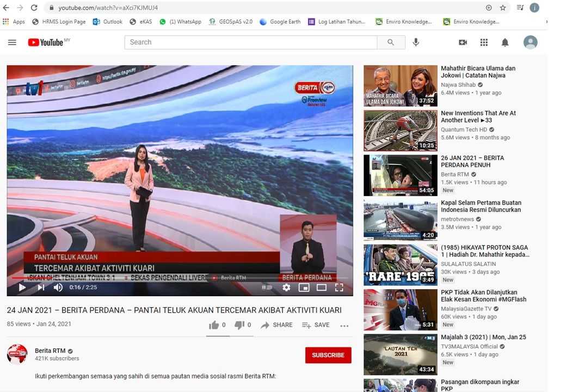Open the Outlook bookmark
The height and width of the screenshot is (392, 566).
(108, 22)
